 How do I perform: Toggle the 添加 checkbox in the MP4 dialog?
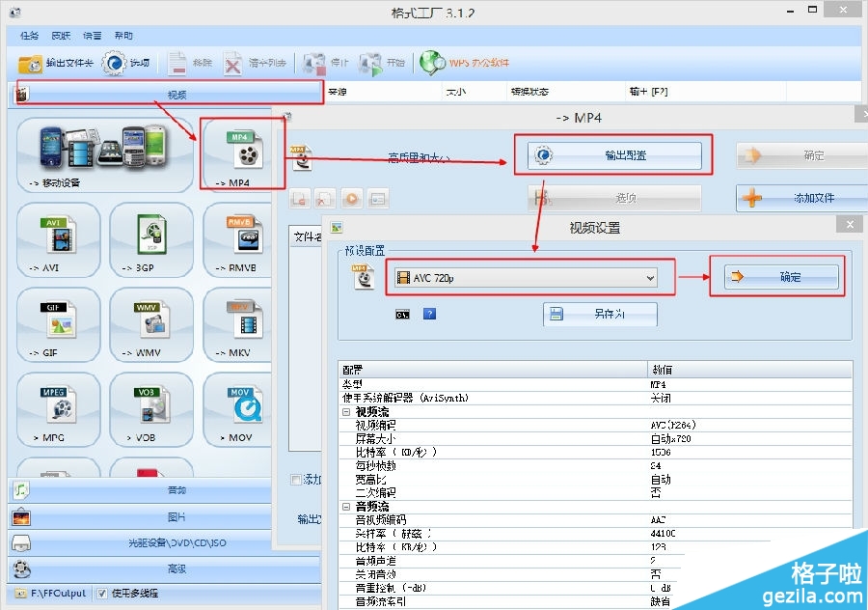click(x=296, y=480)
